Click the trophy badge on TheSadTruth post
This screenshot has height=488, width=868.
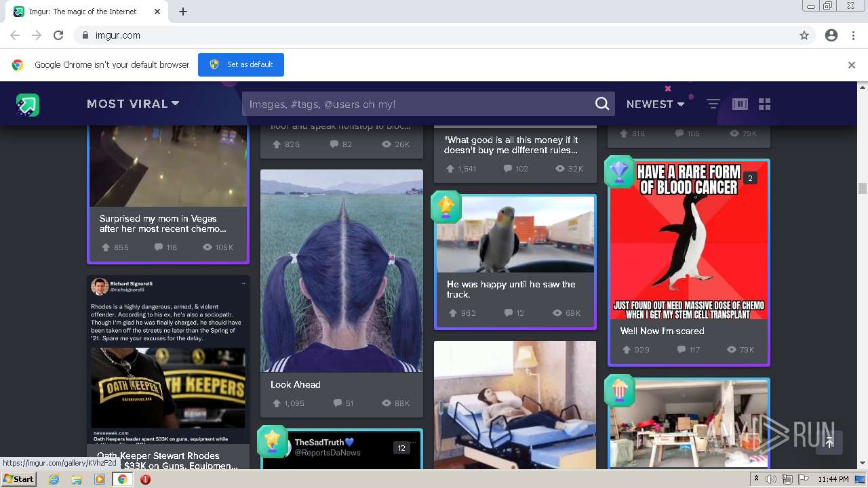pos(273,442)
